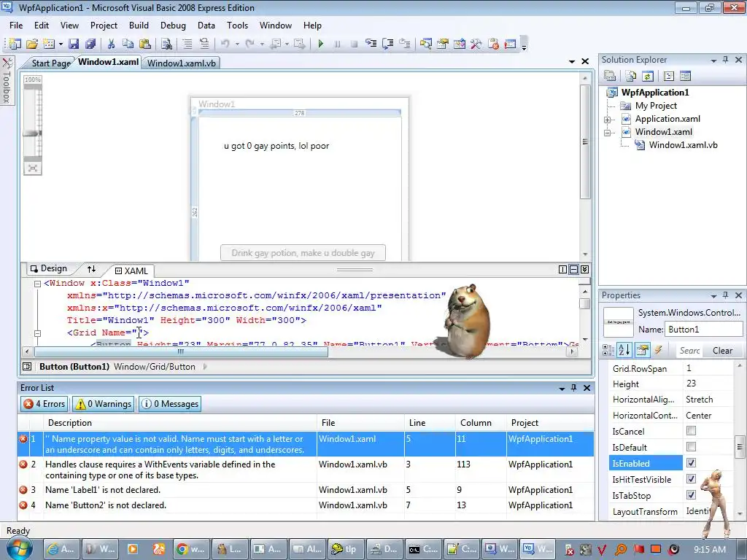The width and height of the screenshot is (747, 560).
Task: Click the Save floppy disk icon
Action: (74, 44)
